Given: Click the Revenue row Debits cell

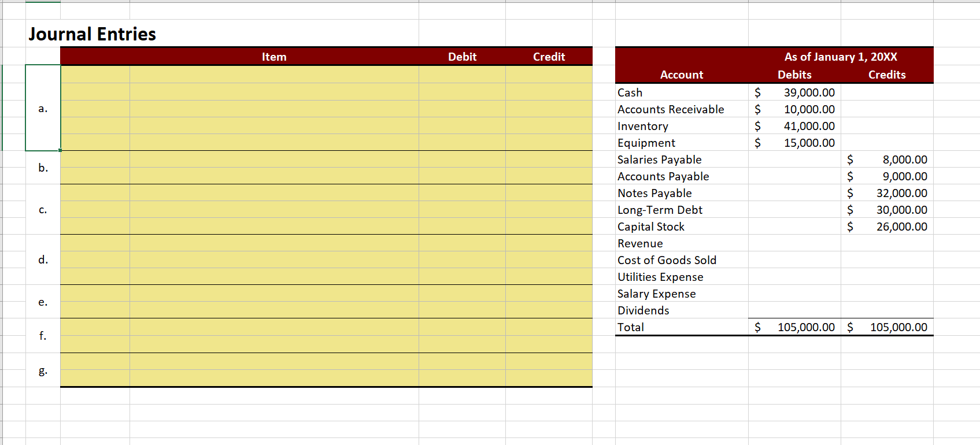Looking at the screenshot, I should 794,243.
